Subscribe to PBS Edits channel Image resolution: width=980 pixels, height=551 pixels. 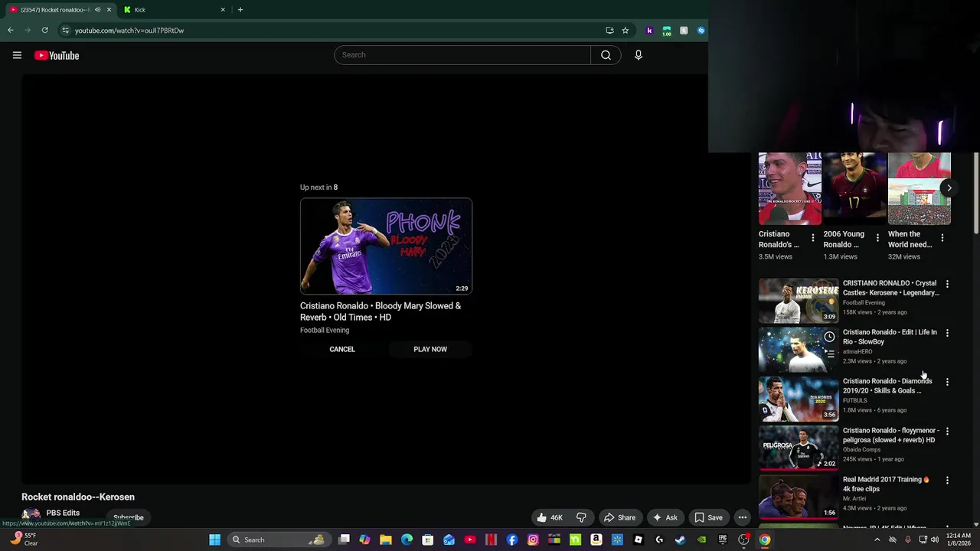pyautogui.click(x=128, y=517)
